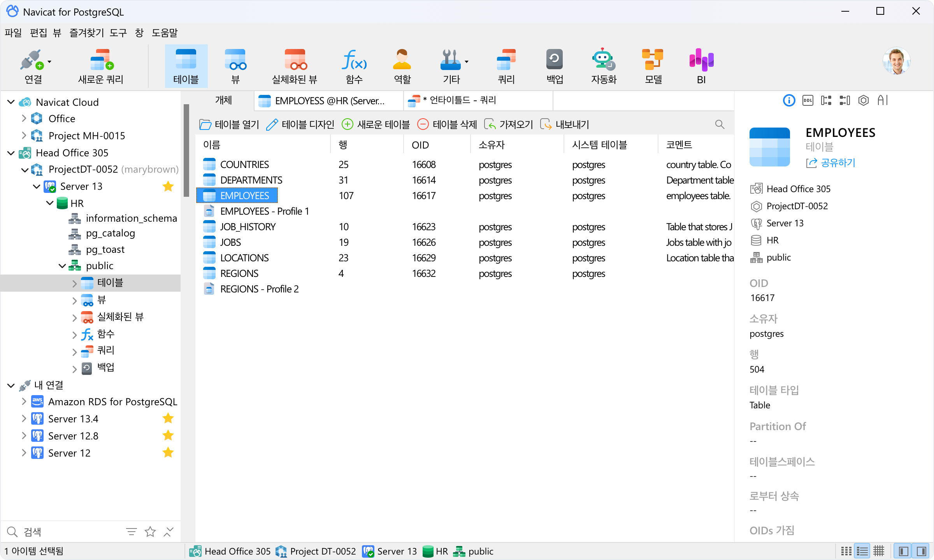Switch to EMPLOYESS @HR tab
This screenshot has height=560, width=934.
(328, 101)
